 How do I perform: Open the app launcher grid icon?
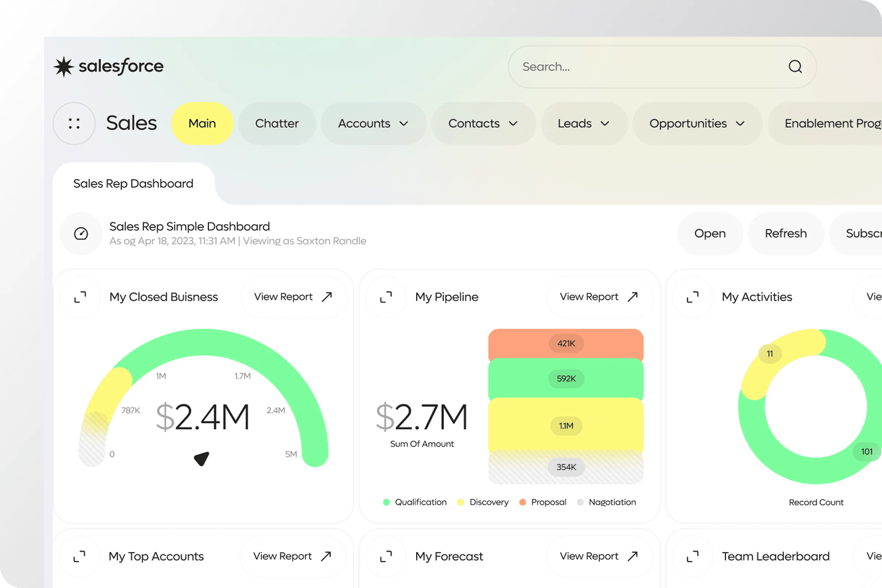point(74,123)
